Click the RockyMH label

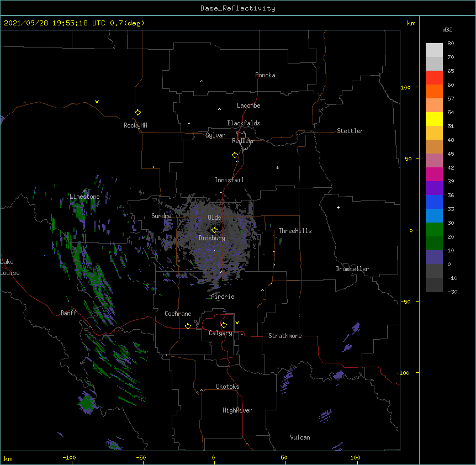pyautogui.click(x=135, y=125)
